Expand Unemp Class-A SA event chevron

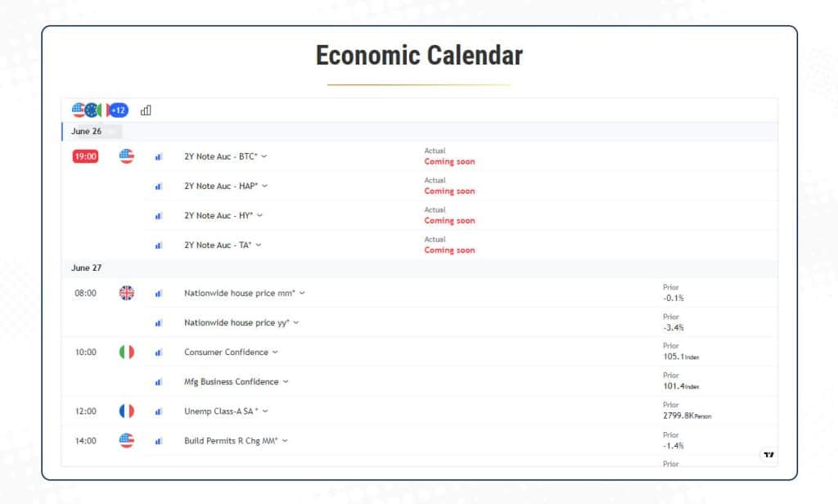click(x=265, y=412)
